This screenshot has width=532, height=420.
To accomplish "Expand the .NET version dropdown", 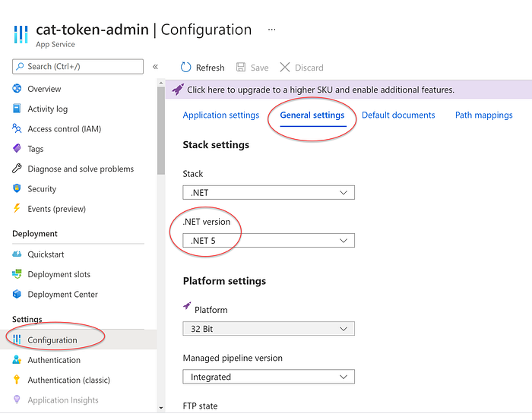I will pos(268,241).
